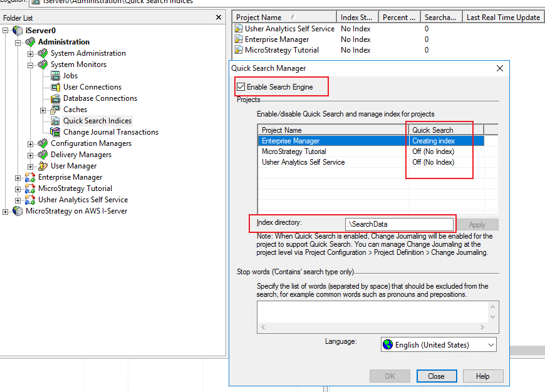Expand the Delivery Managers node
Screen dimensions: 545x392
click(30, 155)
